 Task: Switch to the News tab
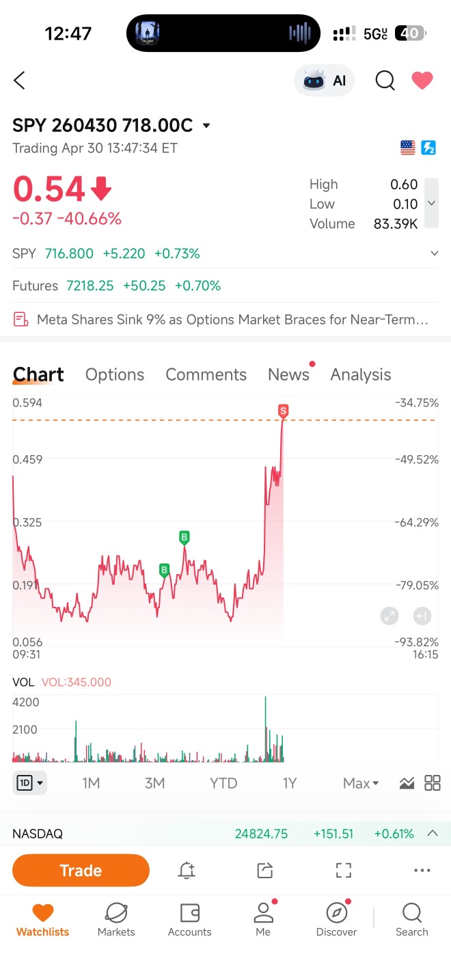[x=289, y=375]
